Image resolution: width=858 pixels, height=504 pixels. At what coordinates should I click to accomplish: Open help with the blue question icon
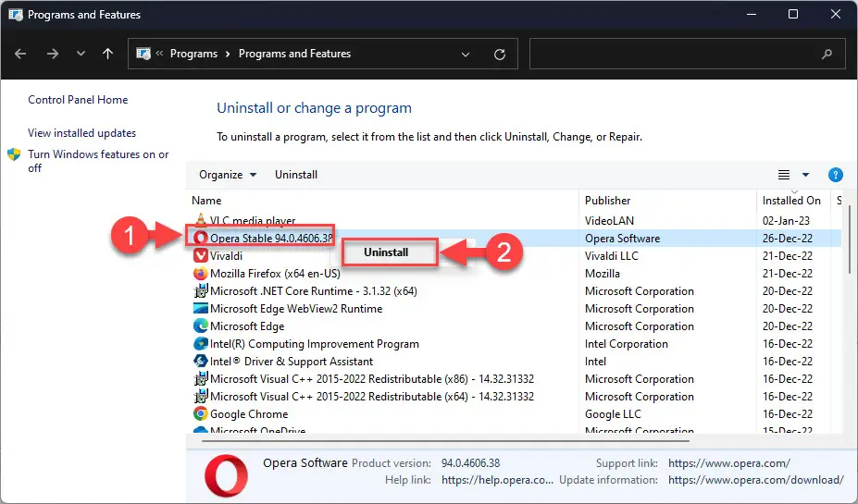click(835, 175)
